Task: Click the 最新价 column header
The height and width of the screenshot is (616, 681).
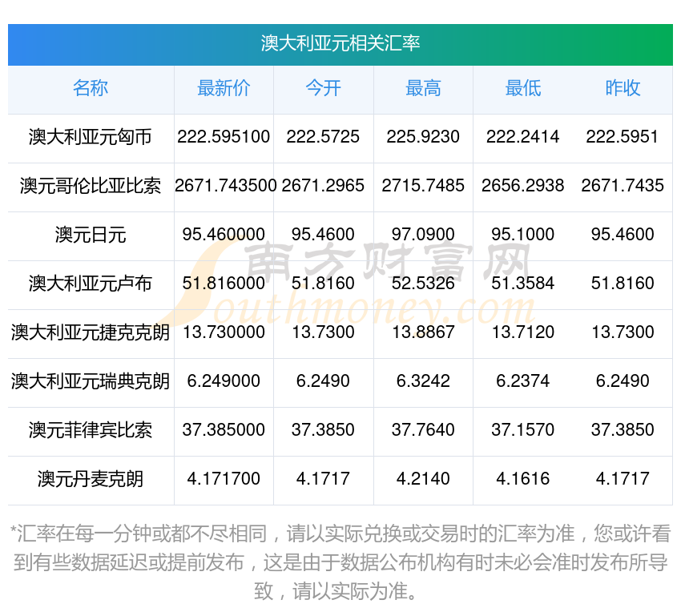Action: pyautogui.click(x=224, y=88)
